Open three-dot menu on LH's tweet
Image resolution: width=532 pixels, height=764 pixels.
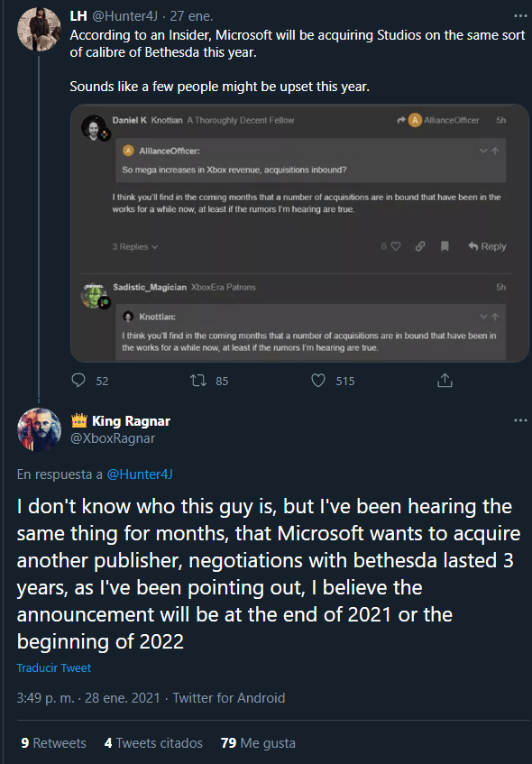[520, 16]
